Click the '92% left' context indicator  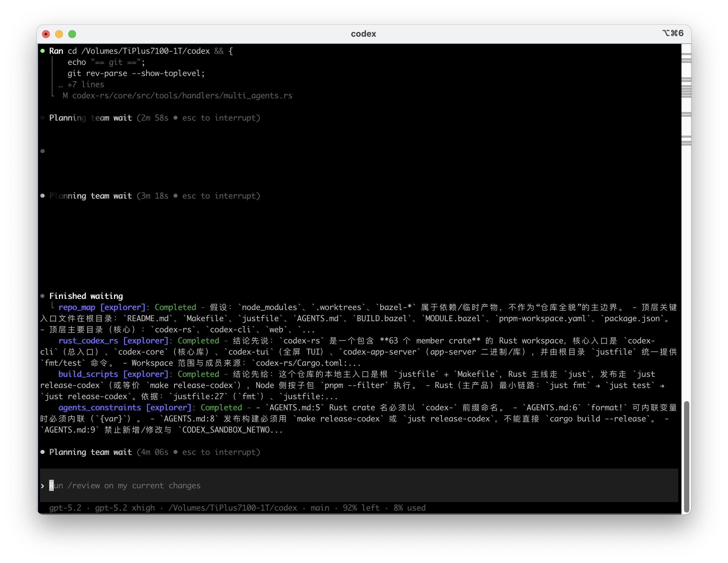(x=361, y=508)
